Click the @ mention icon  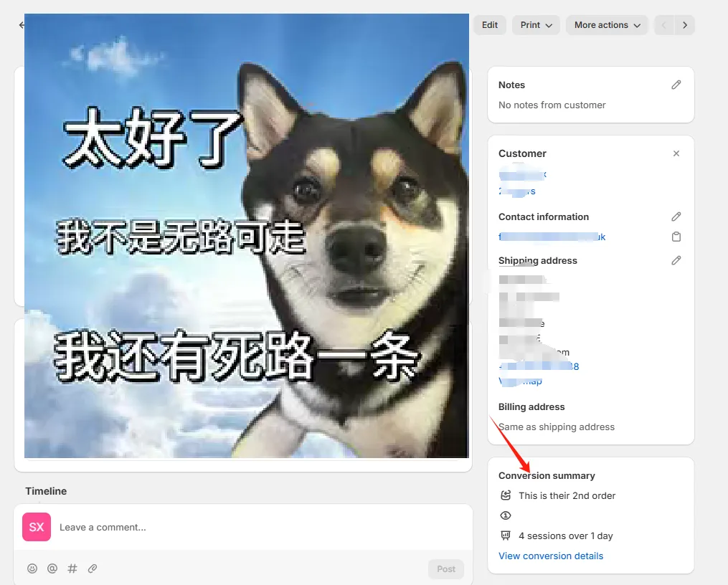(x=52, y=569)
